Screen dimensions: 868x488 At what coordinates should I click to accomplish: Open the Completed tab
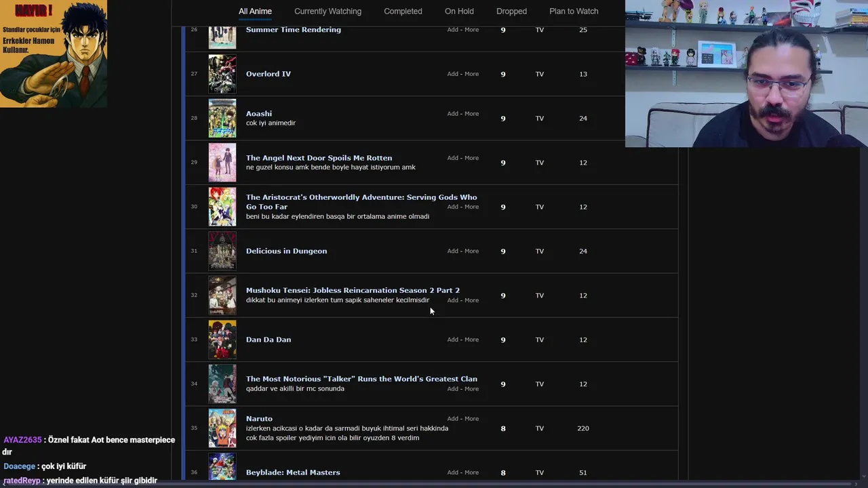[403, 12]
